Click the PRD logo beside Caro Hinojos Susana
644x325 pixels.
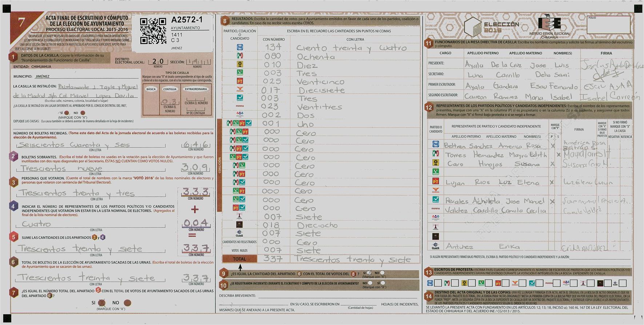pos(435,163)
